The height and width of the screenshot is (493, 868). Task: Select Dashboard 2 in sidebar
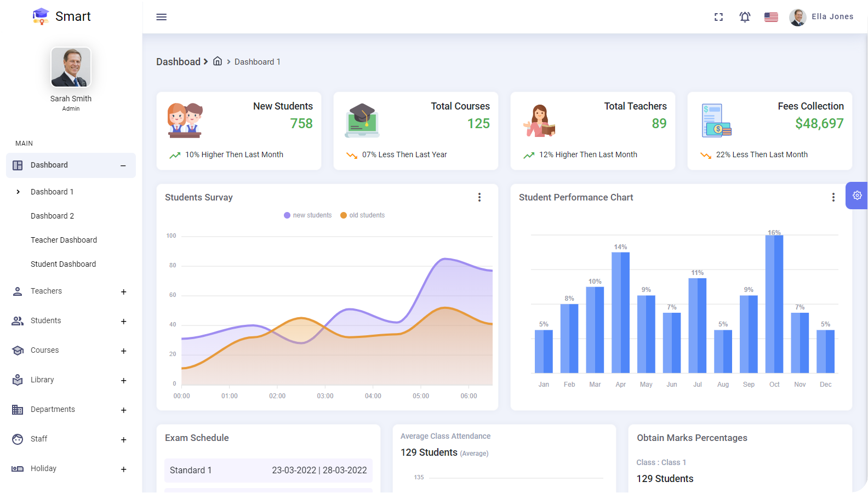pos(52,216)
